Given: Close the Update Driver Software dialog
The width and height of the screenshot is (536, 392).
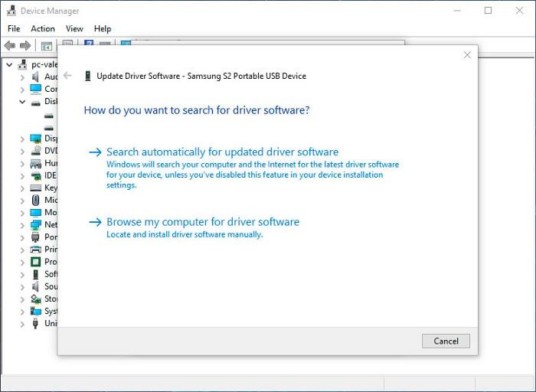Looking at the screenshot, I should point(467,54).
